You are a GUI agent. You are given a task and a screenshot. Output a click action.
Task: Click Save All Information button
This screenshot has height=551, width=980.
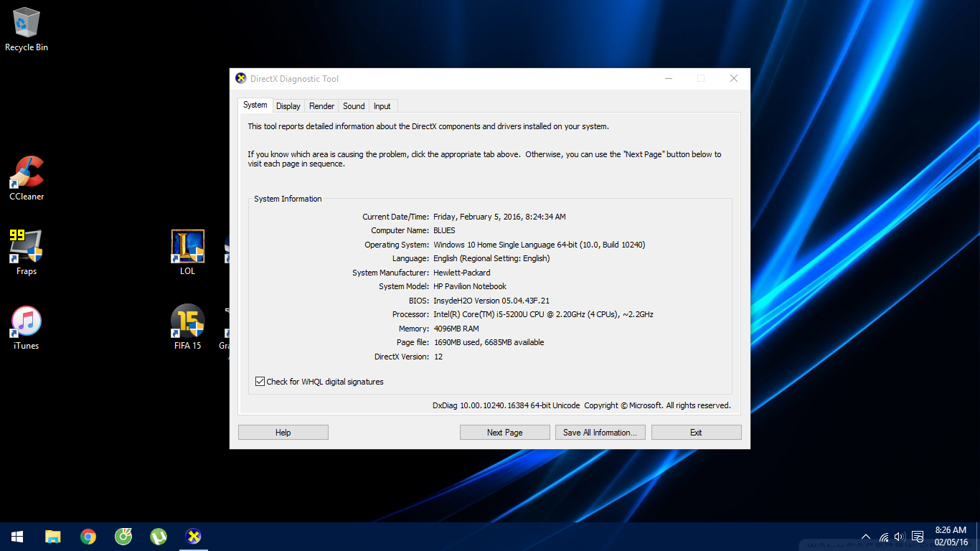600,433
